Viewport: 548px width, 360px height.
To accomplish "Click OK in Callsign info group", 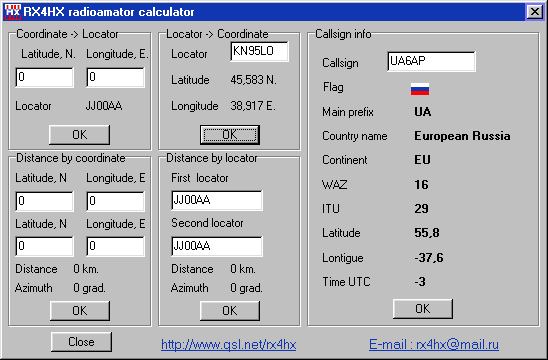I will click(x=423, y=309).
